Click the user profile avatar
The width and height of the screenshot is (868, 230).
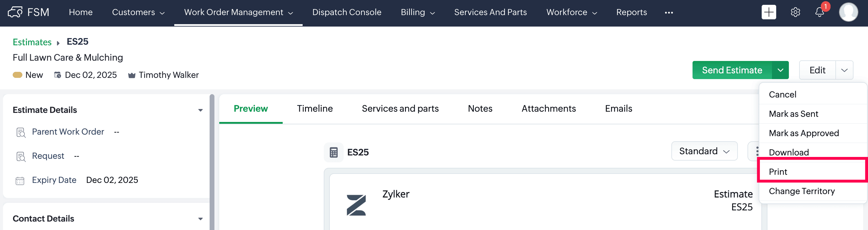coord(848,12)
